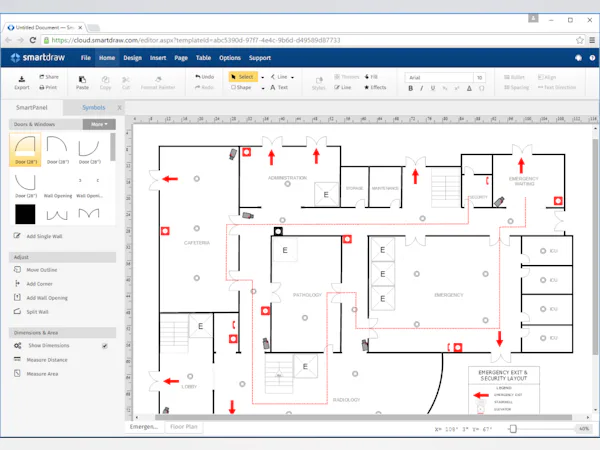Pick the Line drawing tool

coord(279,77)
